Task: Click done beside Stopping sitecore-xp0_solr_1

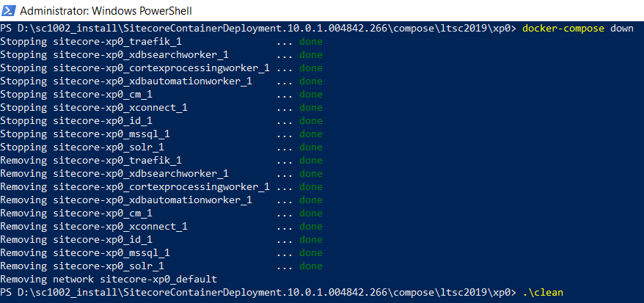Action: pyautogui.click(x=310, y=147)
